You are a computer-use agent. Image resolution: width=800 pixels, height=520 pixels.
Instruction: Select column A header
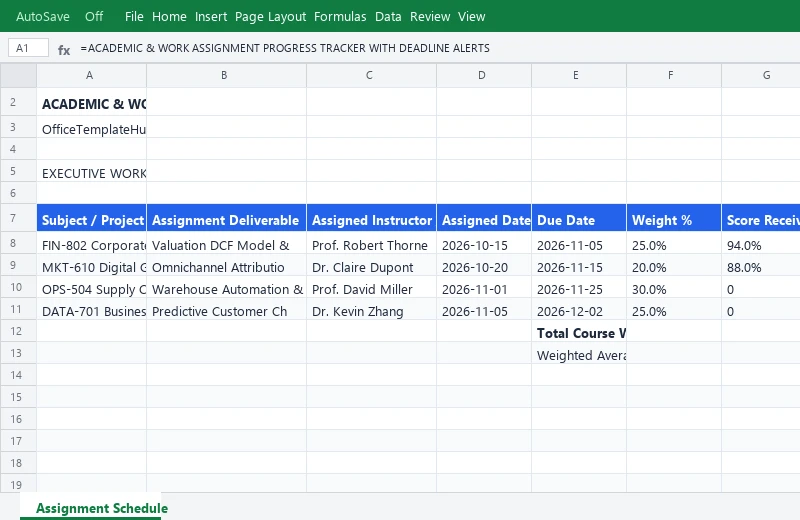pos(91,75)
